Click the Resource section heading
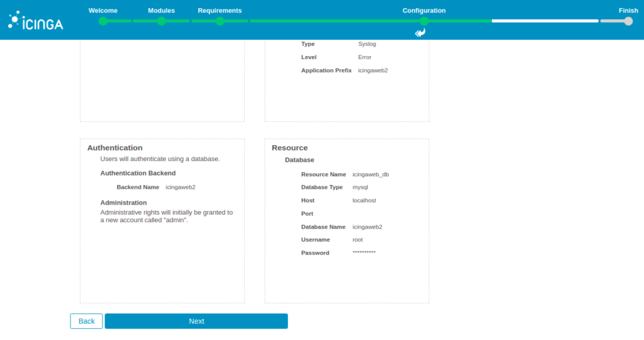The height and width of the screenshot is (340, 644). [x=289, y=147]
